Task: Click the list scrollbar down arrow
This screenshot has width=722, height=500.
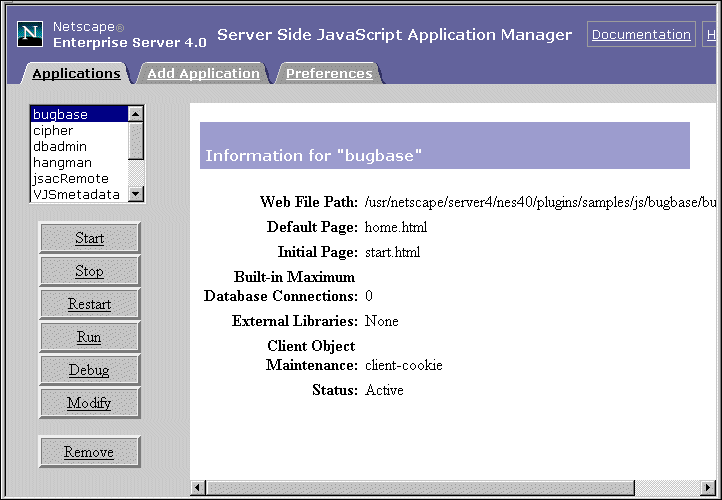Action: (136, 195)
